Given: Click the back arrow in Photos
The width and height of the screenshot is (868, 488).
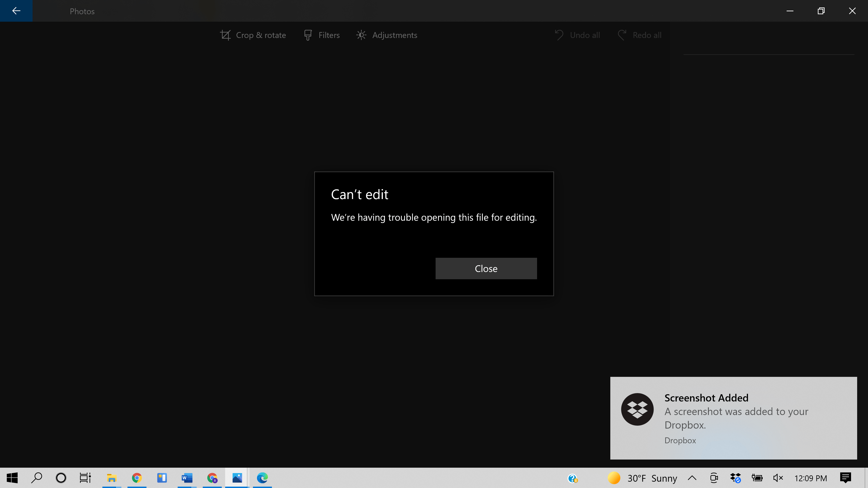Looking at the screenshot, I should click(16, 11).
